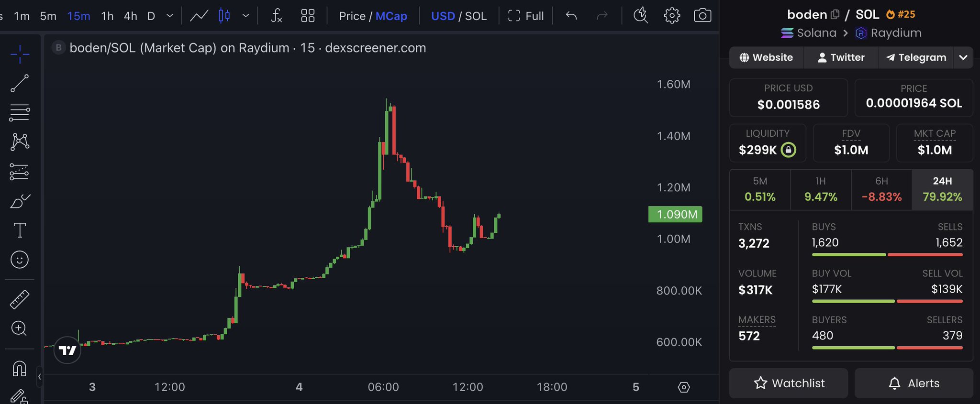Screen dimensions: 980x404
Task: Add boden to Watchlist
Action: point(789,383)
